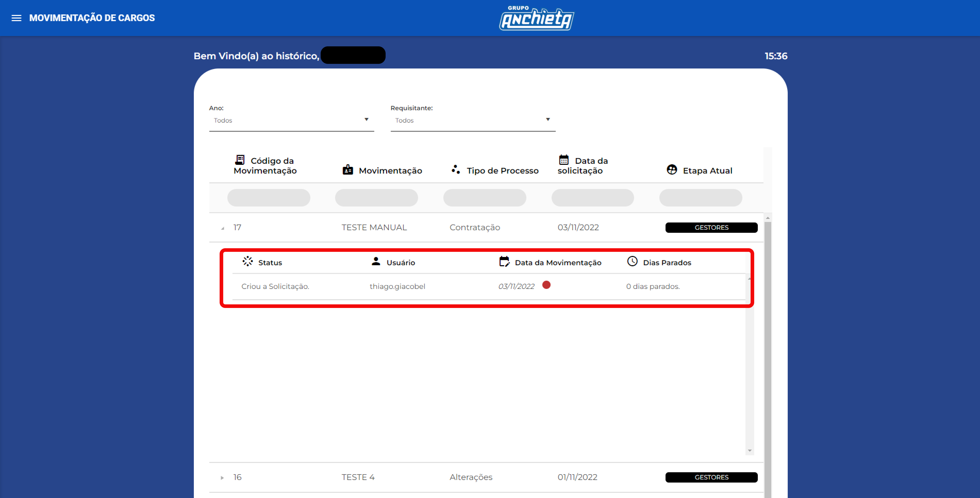
Task: Click the Dias Parados clock icon
Action: [632, 261]
